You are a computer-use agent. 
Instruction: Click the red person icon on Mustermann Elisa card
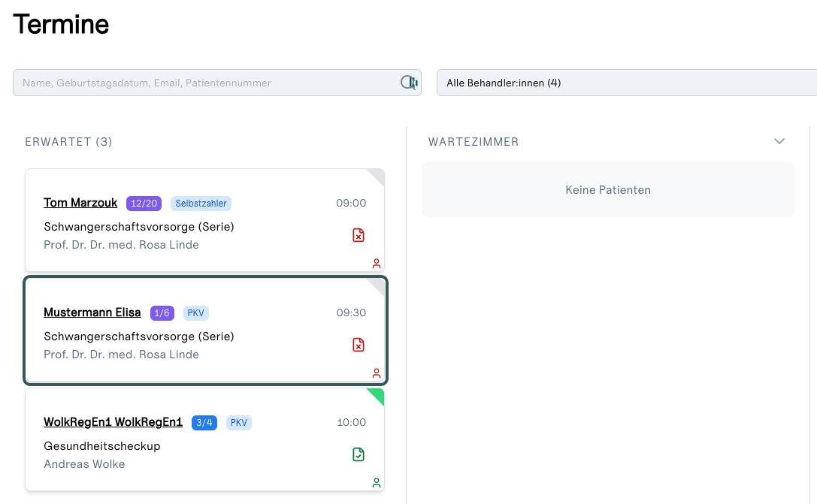pos(377,373)
